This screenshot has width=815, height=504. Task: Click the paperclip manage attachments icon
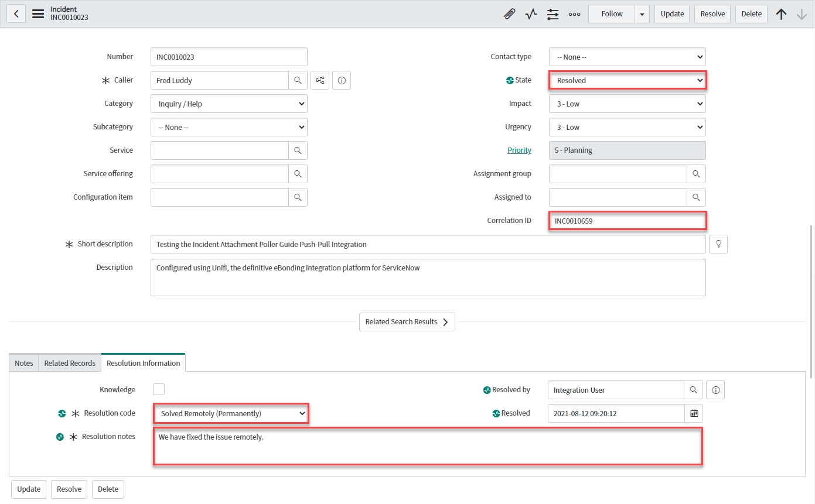click(509, 14)
